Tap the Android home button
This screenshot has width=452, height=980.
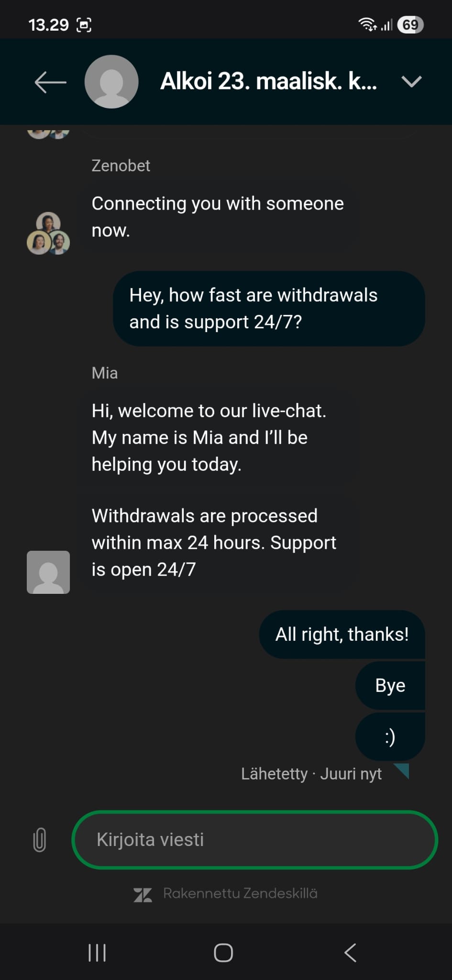(223, 953)
